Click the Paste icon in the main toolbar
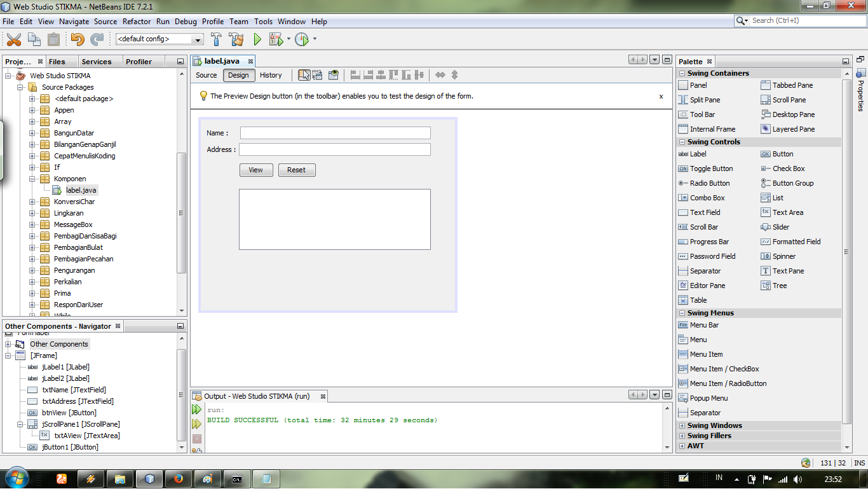Viewport: 868px width, 489px height. pos(54,39)
